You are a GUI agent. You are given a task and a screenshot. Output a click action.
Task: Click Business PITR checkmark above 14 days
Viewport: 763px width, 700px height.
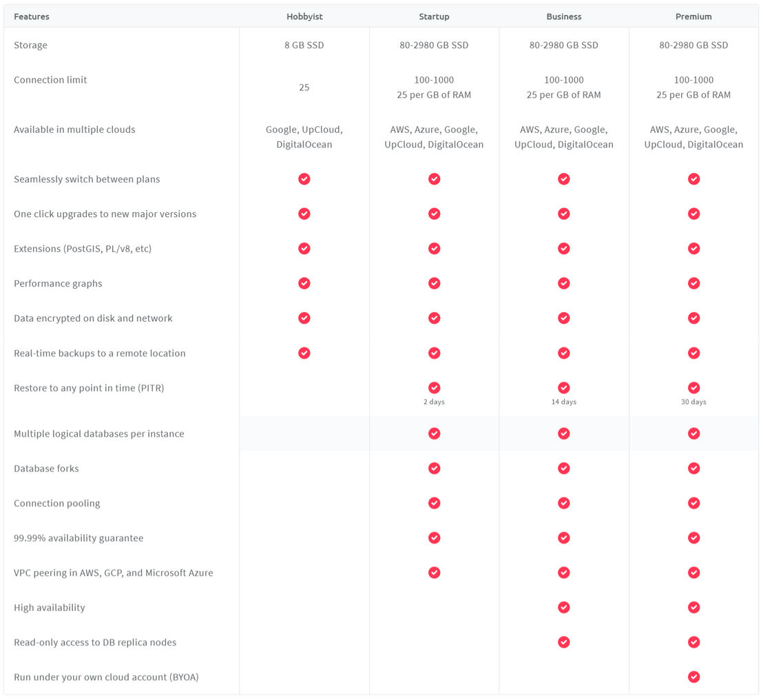point(563,387)
